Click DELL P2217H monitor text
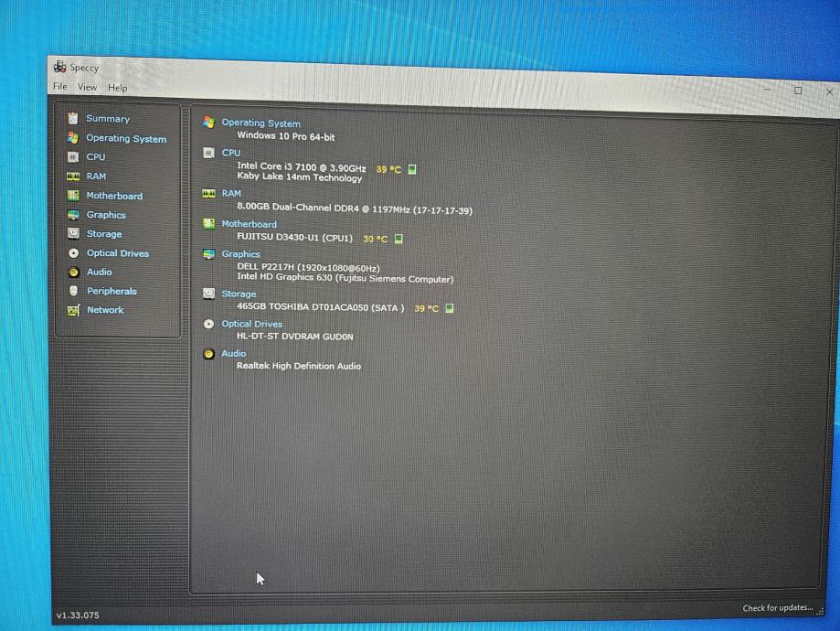Screen dimensions: 840x631 tap(308, 267)
